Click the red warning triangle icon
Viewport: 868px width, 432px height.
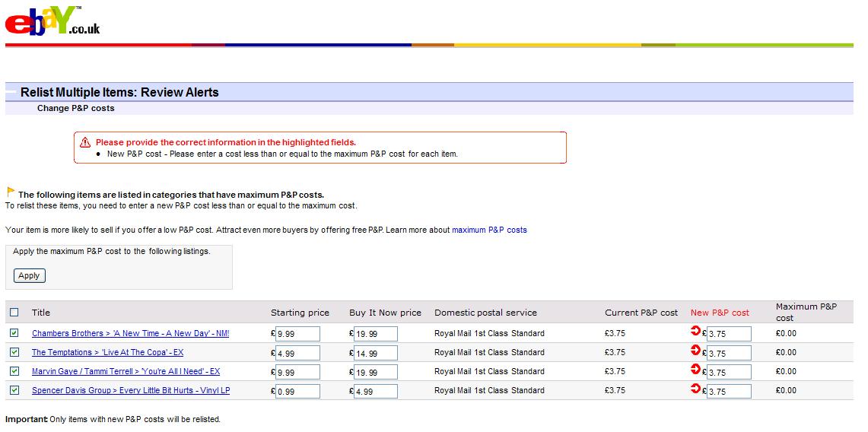(x=85, y=143)
